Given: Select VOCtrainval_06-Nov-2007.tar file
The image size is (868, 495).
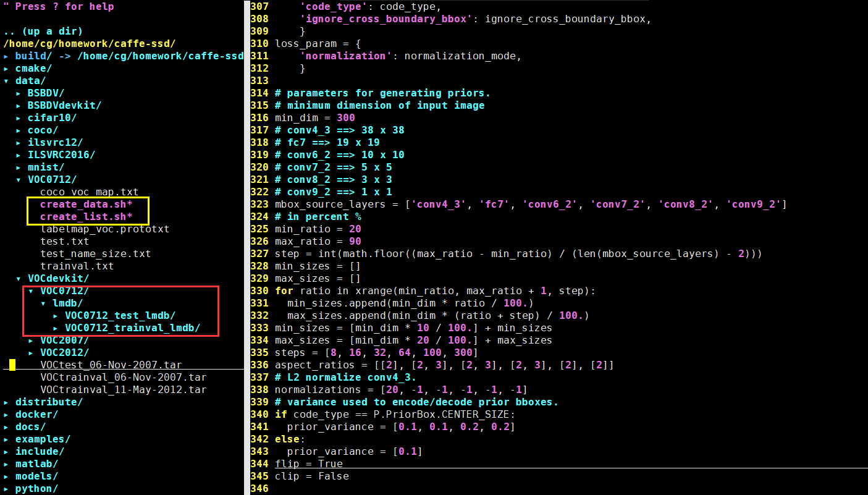Looking at the screenshot, I should coord(124,378).
